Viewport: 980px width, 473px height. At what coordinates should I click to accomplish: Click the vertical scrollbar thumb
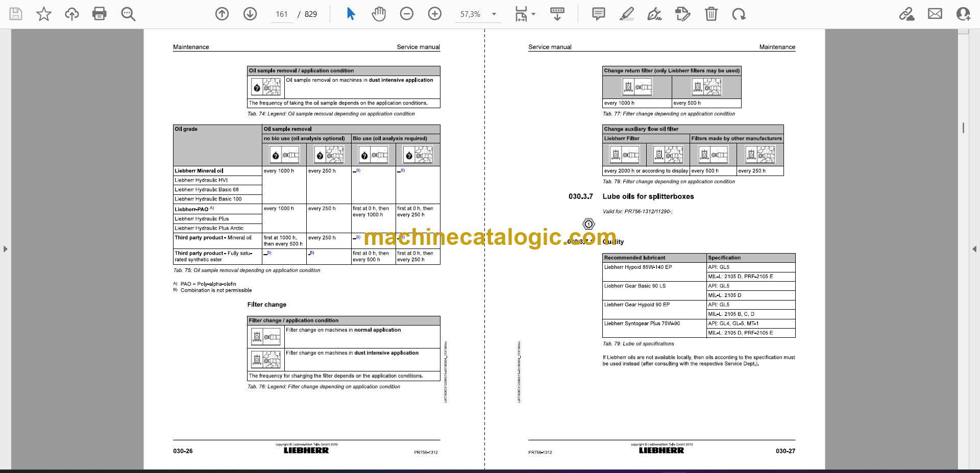[x=963, y=128]
